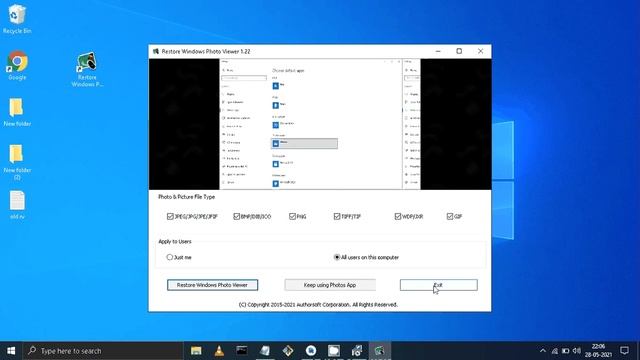Open the Command Prompt taskbar icon

(242, 351)
